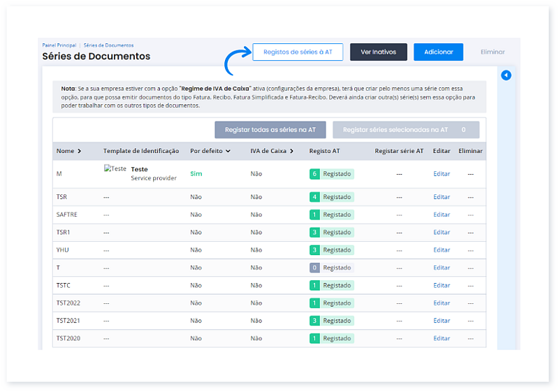
Task: Click the Teste template image thumbnail
Action: click(x=115, y=169)
